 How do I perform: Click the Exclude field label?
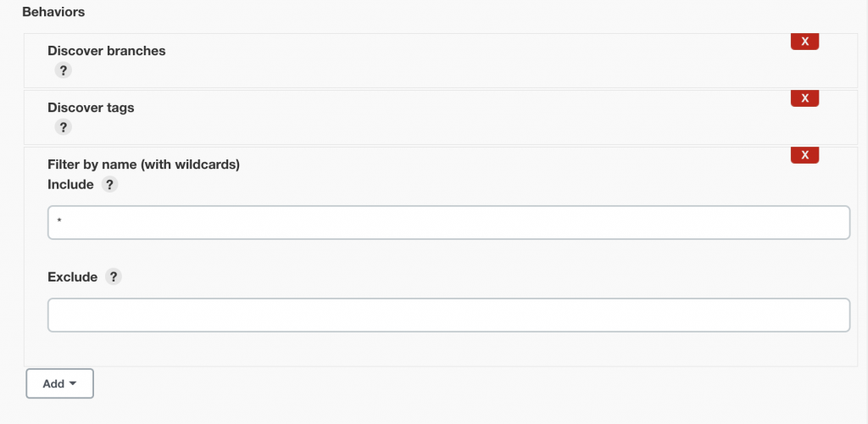[73, 276]
